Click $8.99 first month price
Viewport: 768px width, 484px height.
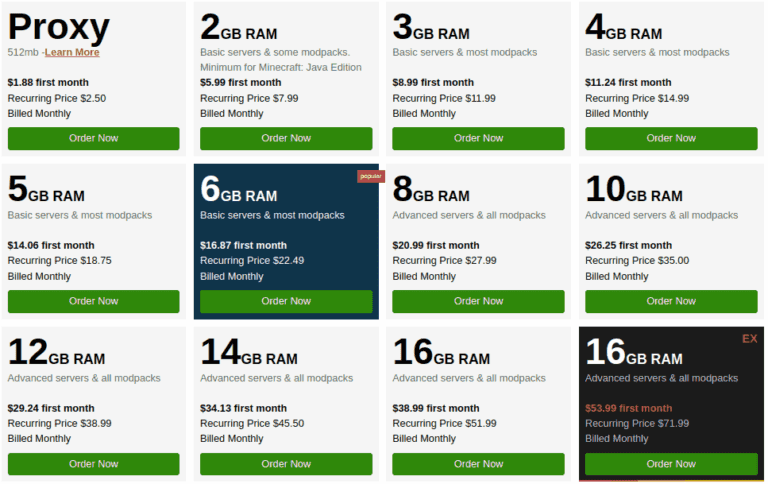click(x=433, y=82)
